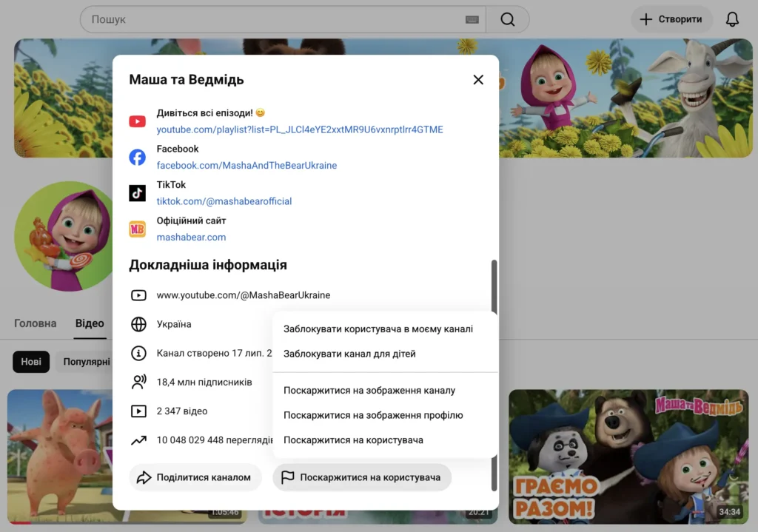Image resolution: width=758 pixels, height=532 pixels.
Task: Click 18,4 млн підписників text
Action: click(204, 383)
